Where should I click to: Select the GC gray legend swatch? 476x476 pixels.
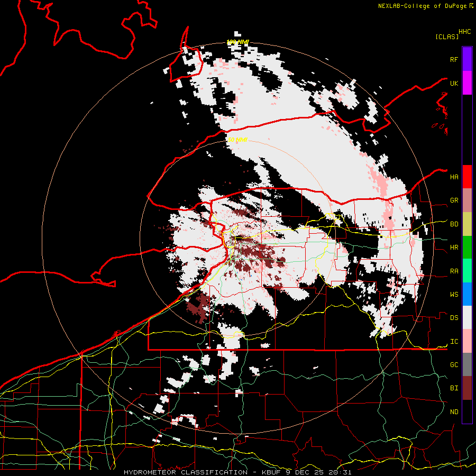coord(467,364)
